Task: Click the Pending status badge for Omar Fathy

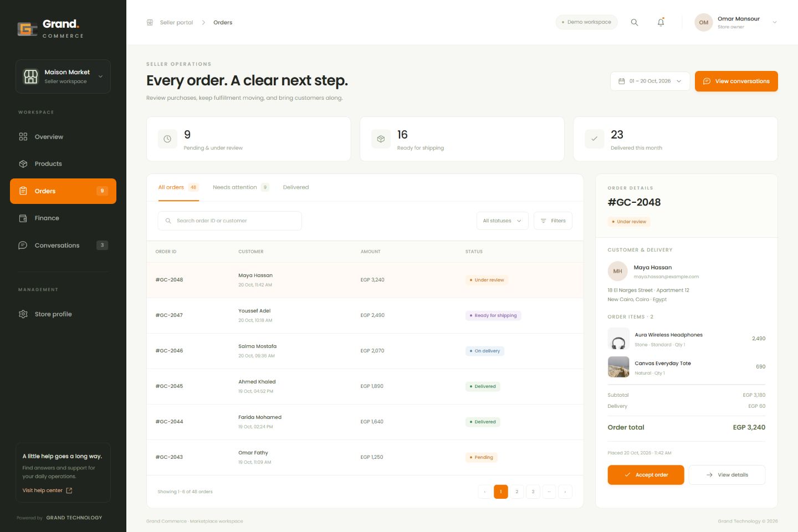Action: (x=482, y=458)
